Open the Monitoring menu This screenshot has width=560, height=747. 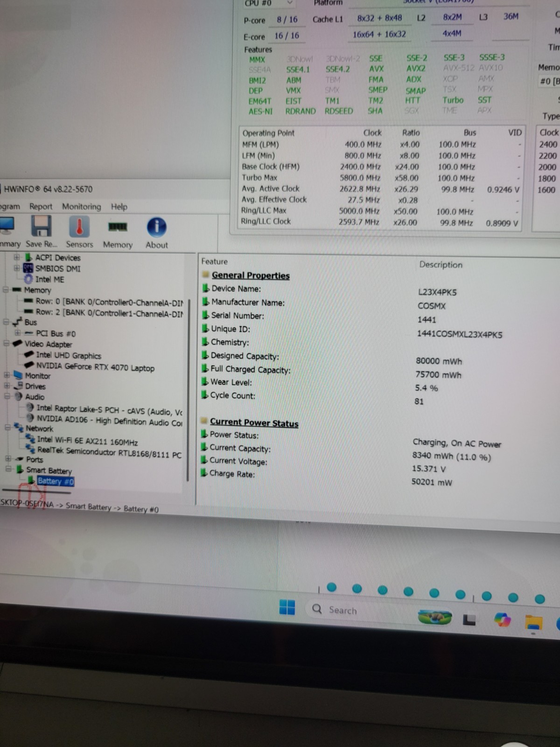point(81,206)
